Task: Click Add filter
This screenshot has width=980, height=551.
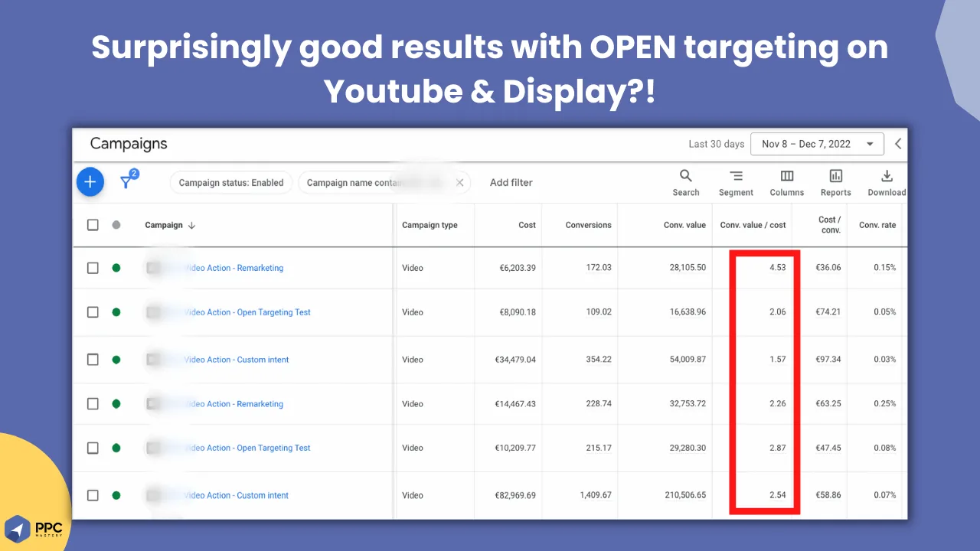Action: pyautogui.click(x=511, y=183)
